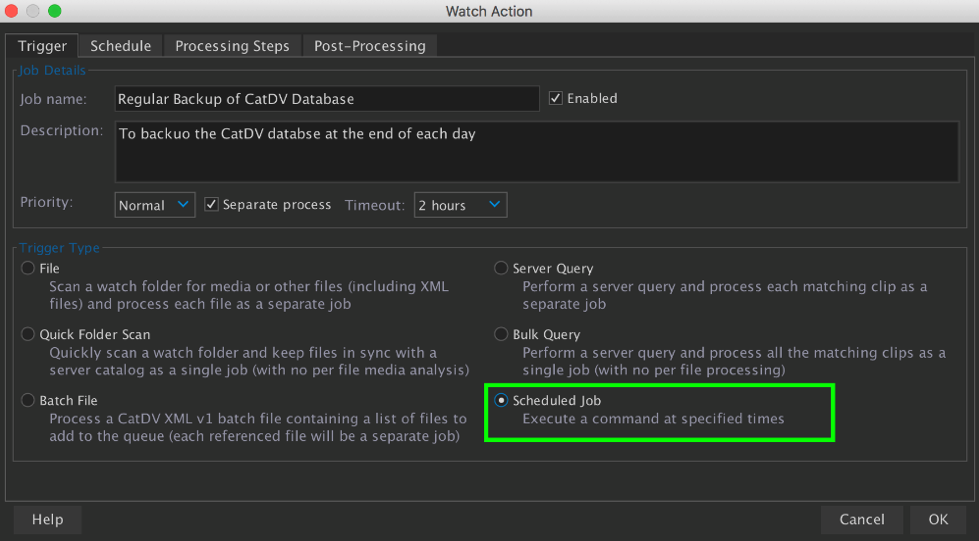
Task: Toggle the Separate process checkbox
Action: point(211,205)
